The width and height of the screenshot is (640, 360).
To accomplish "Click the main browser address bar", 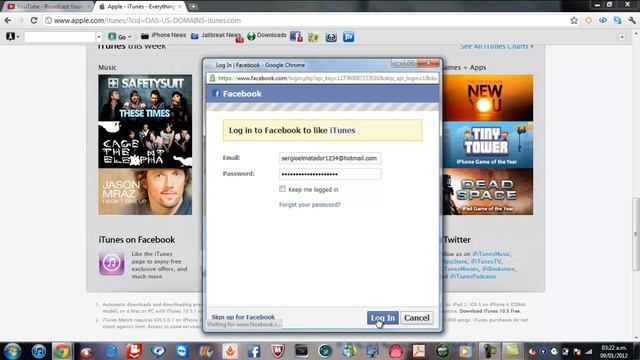I will [x=306, y=20].
